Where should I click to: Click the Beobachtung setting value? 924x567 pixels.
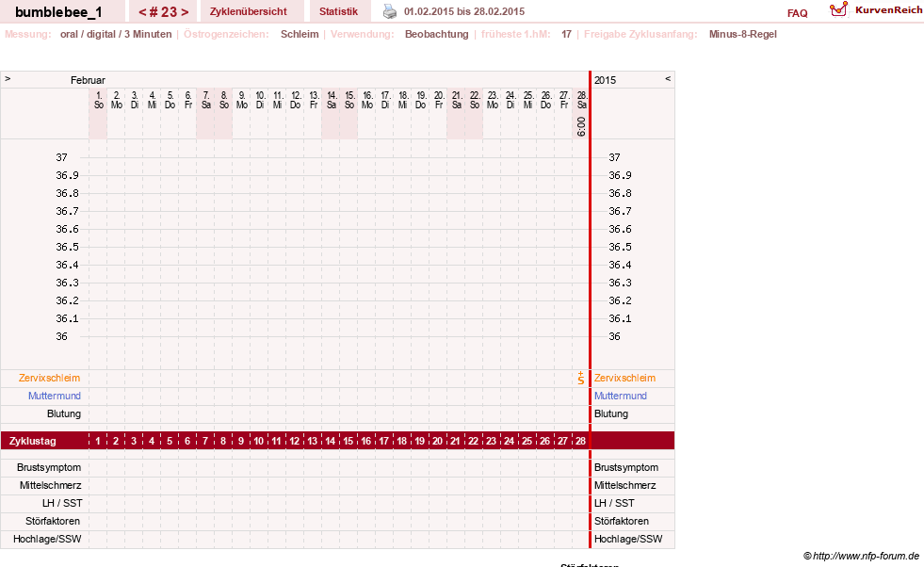pyautogui.click(x=437, y=34)
